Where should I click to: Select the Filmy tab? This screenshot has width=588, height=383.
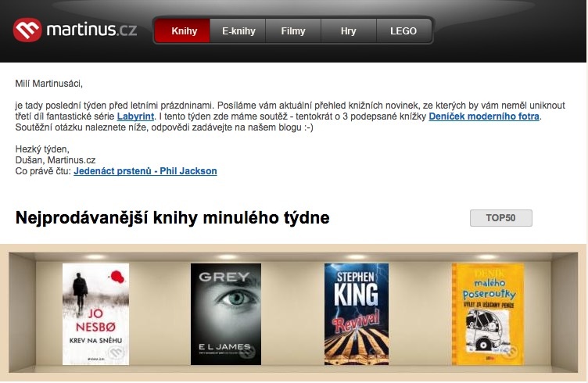pyautogui.click(x=293, y=30)
